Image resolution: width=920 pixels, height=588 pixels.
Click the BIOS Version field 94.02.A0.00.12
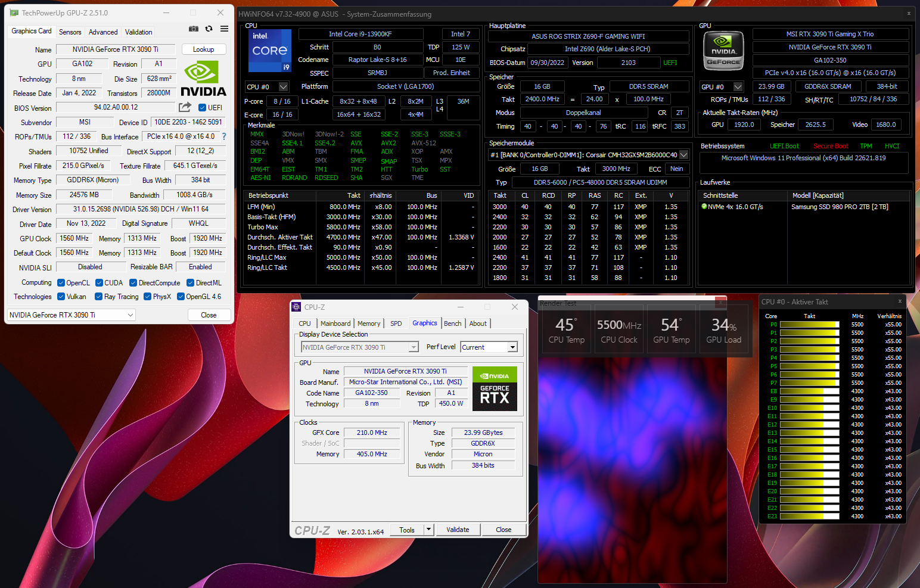[x=116, y=107]
